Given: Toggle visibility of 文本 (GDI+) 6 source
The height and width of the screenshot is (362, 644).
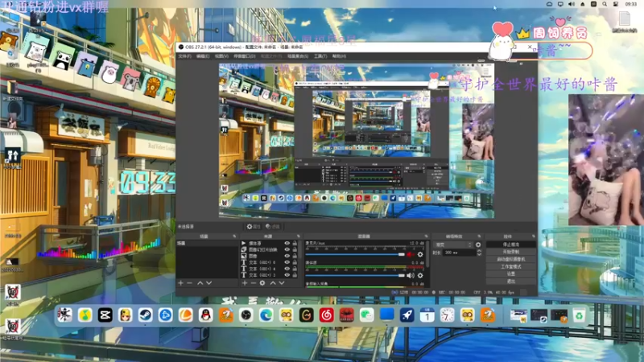Looking at the screenshot, I should tap(287, 262).
